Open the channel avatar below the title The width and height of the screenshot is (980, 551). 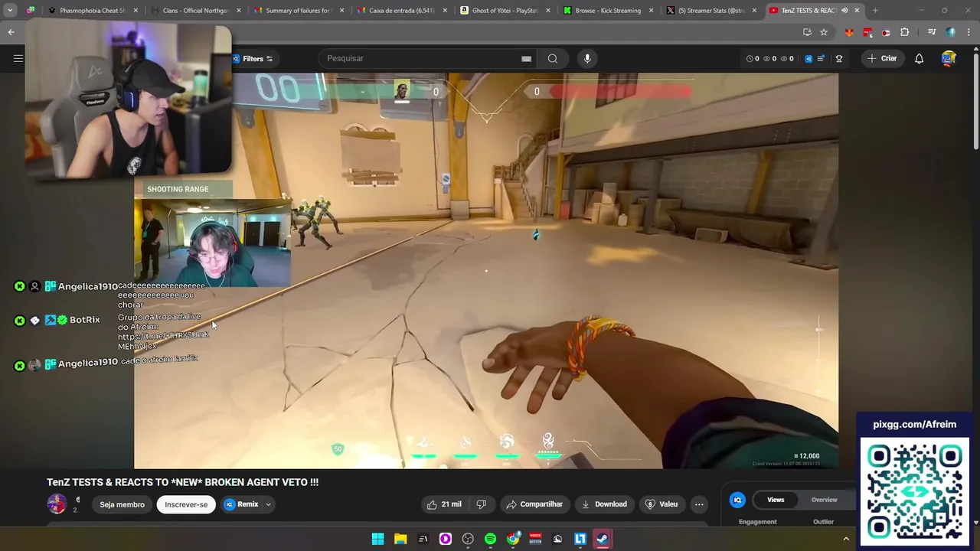[57, 504]
